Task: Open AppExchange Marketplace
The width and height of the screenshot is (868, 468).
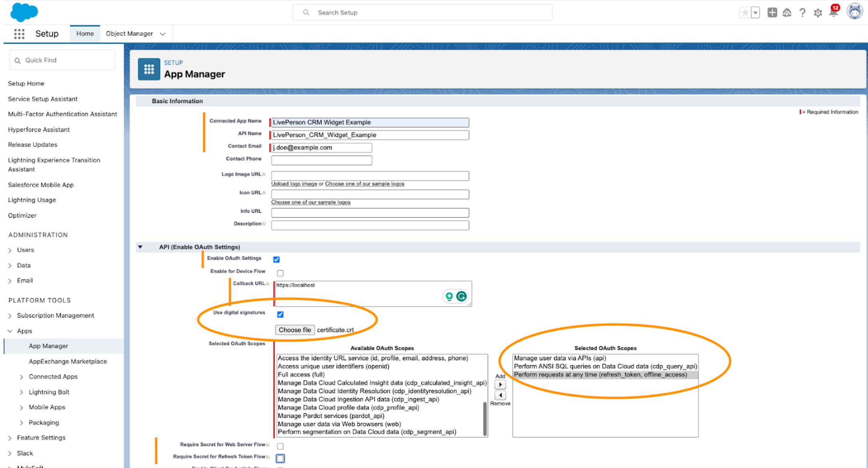Action: pyautogui.click(x=68, y=361)
